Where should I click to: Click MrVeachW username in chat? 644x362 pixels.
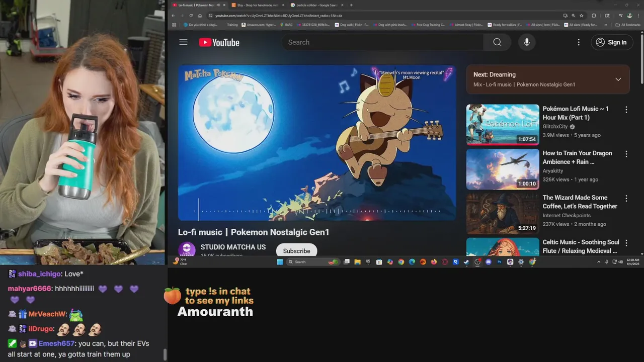pyautogui.click(x=47, y=314)
